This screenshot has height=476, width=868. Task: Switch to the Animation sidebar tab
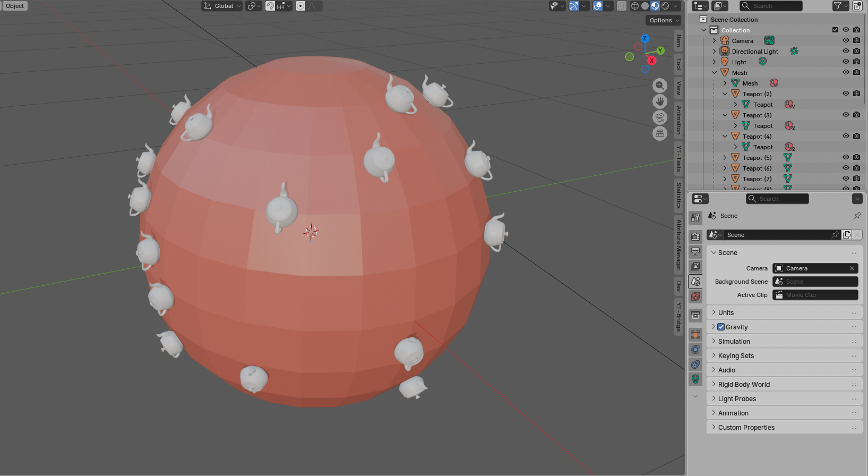[678, 120]
